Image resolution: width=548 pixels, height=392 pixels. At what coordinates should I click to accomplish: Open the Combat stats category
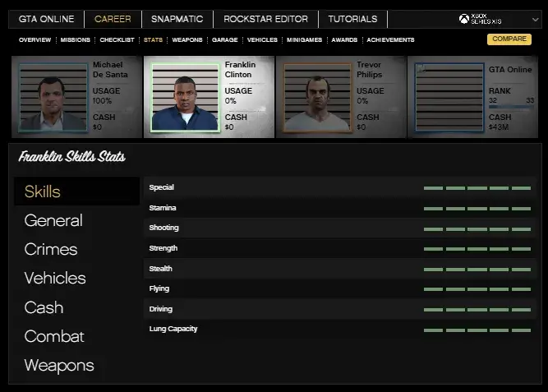click(x=54, y=336)
